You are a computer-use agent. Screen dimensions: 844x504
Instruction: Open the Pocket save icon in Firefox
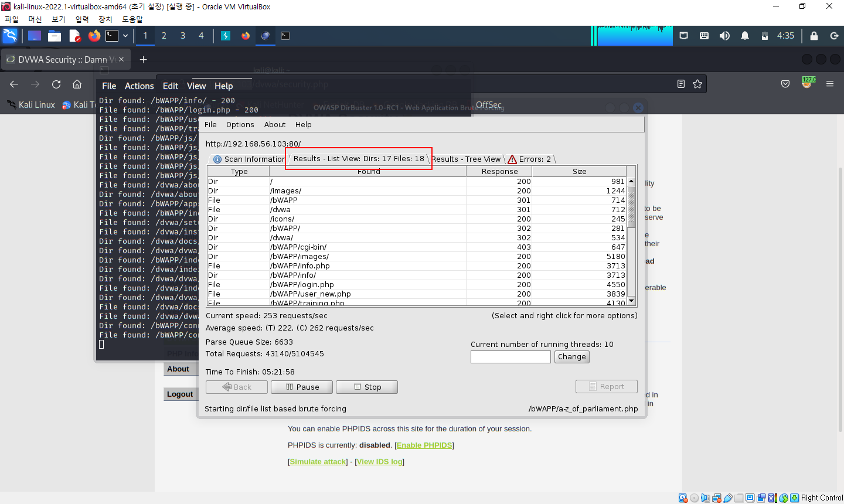coord(785,84)
